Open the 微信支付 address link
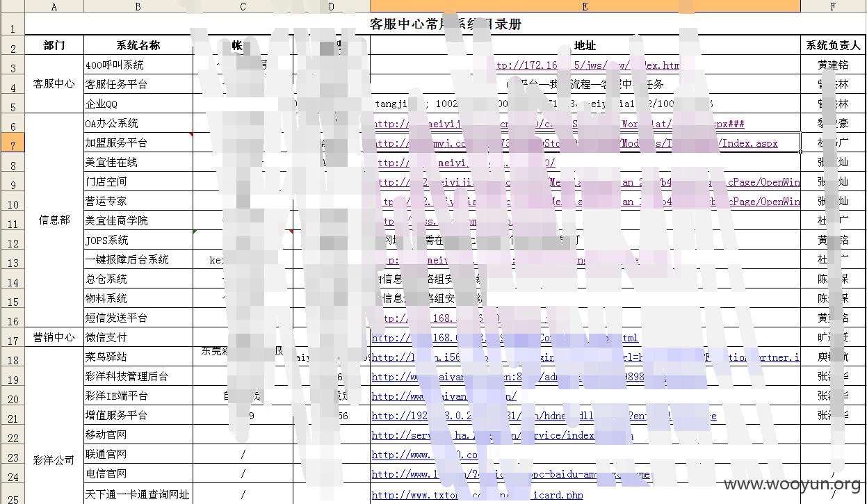The height and width of the screenshot is (504, 867). coord(505,338)
